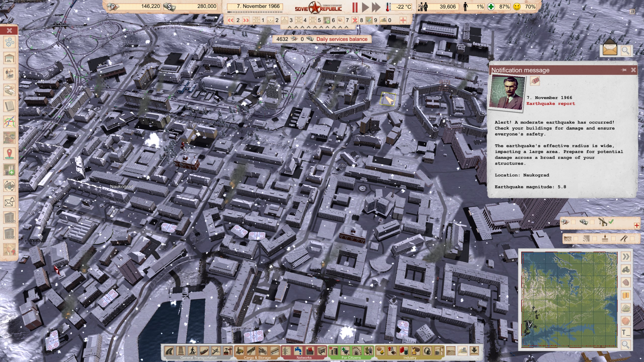644x362 pixels.
Task: Expand hidden panel at top-right arrows
Action: (x=632, y=12)
